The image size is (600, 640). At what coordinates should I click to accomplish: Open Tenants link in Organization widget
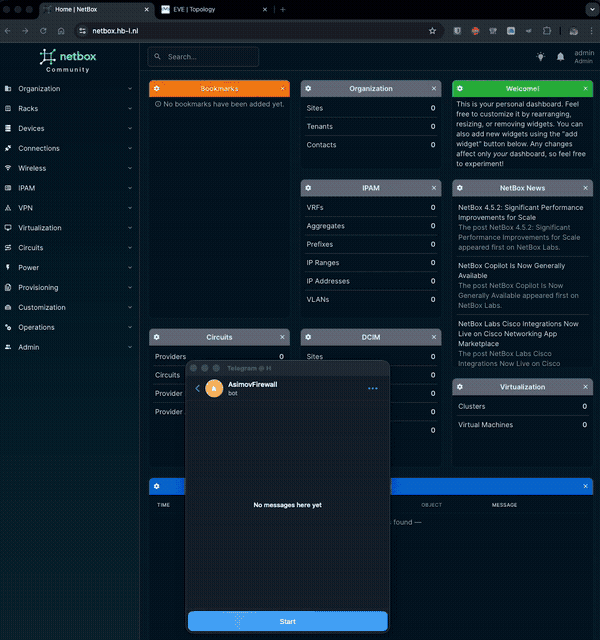pos(319,127)
